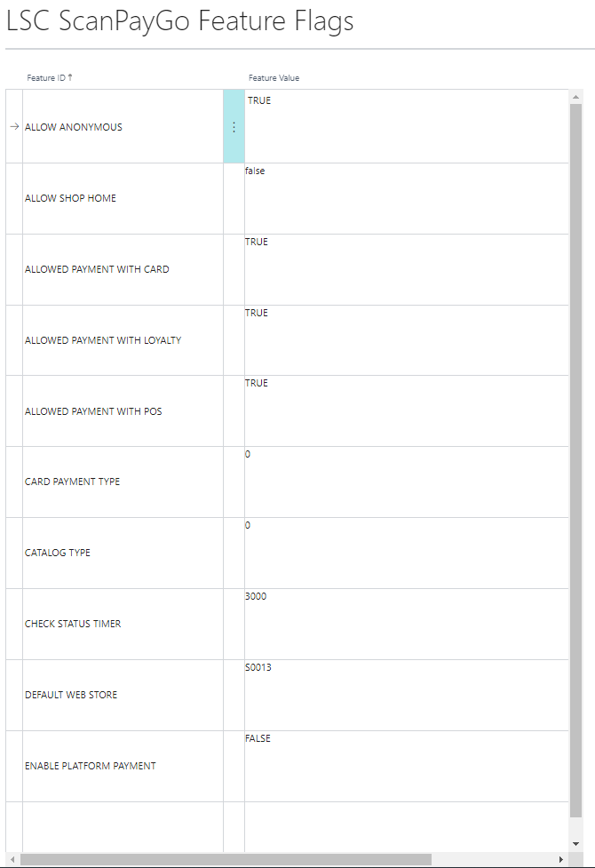Image resolution: width=595 pixels, height=868 pixels.
Task: Click the empty new row at the bottom
Action: tap(123, 826)
